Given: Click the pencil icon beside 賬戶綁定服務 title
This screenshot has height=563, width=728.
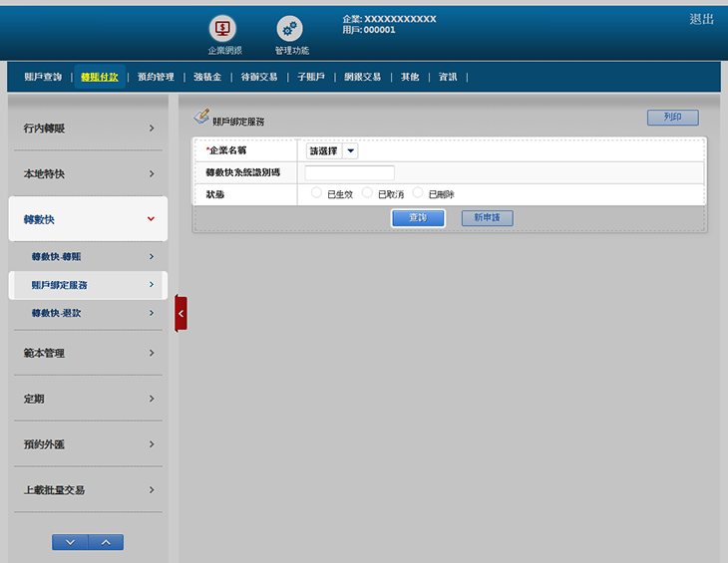Looking at the screenshot, I should pos(201,118).
